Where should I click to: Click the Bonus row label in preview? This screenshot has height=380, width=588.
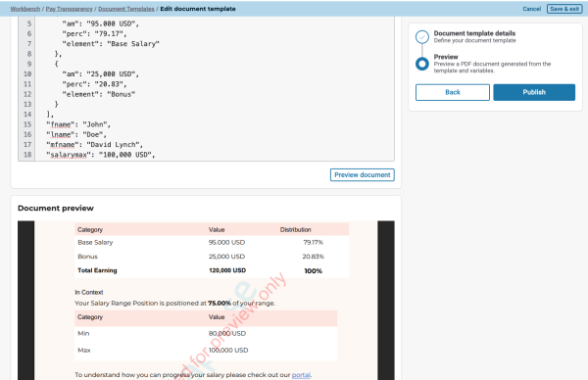tap(87, 257)
